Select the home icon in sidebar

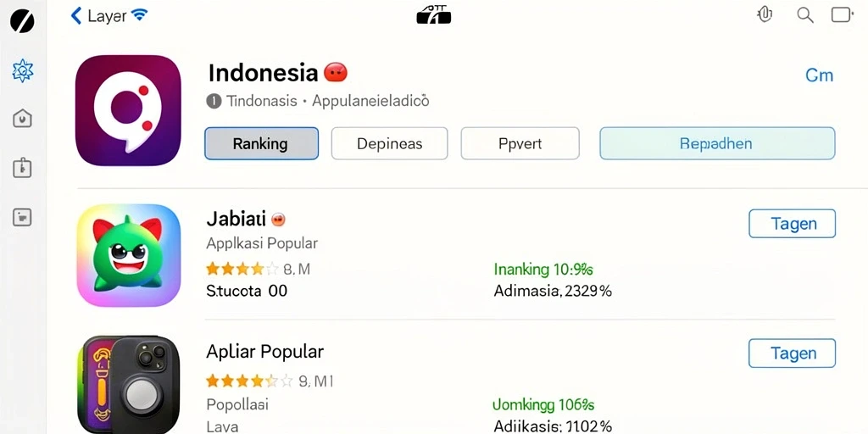coord(23,118)
